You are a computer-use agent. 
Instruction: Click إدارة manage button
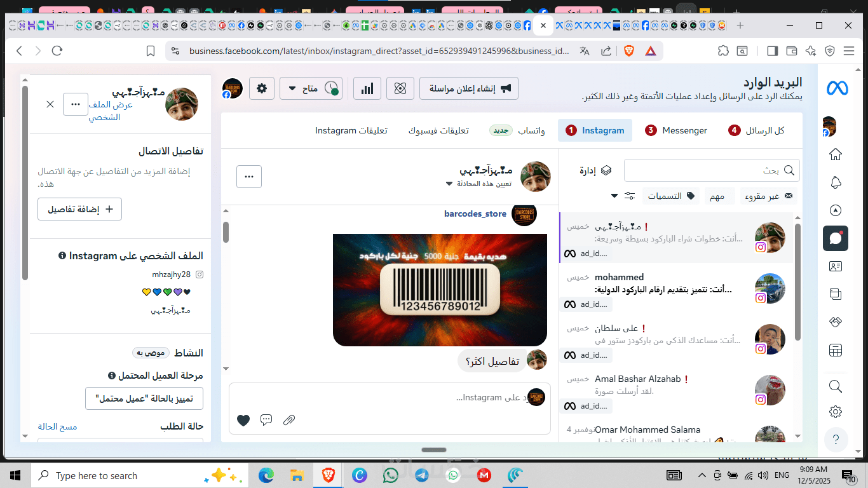pyautogui.click(x=595, y=170)
